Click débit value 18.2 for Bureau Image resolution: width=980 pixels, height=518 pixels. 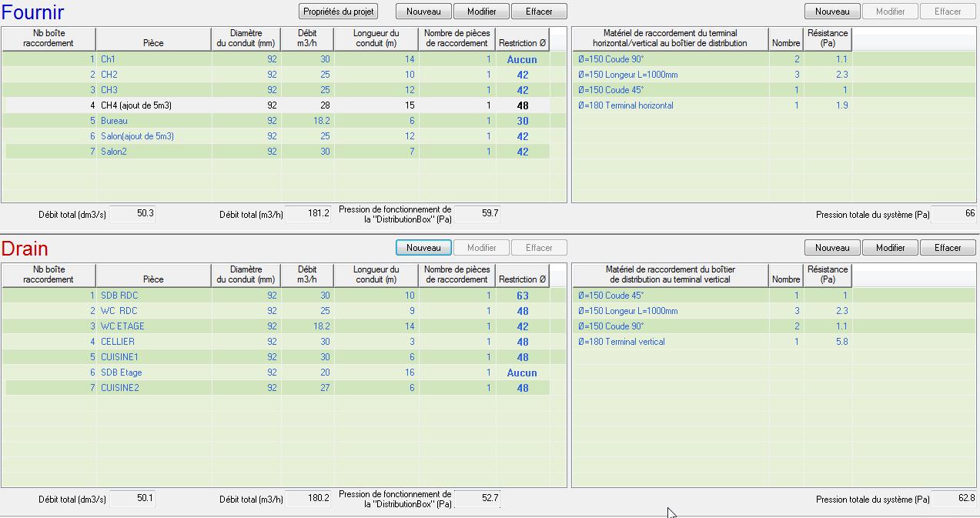(321, 121)
